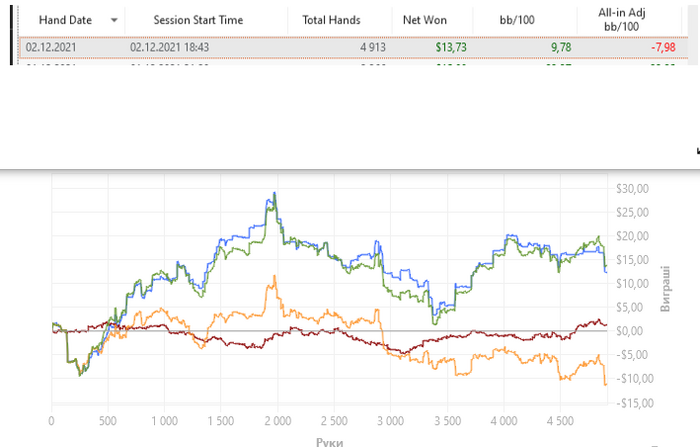Viewport: 700px width, 447px height.
Task: Select the 02.12.2021 session row date
Action: pyautogui.click(x=51, y=47)
